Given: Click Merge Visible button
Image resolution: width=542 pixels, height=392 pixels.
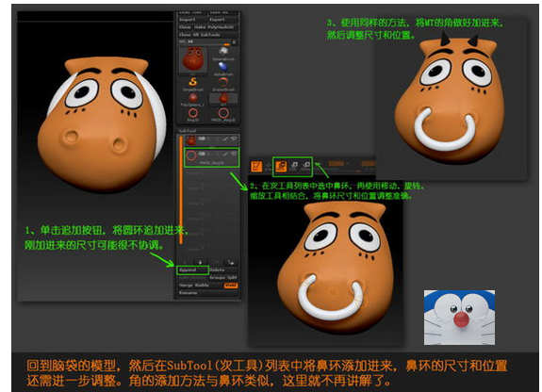Looking at the screenshot, I should point(201,286).
